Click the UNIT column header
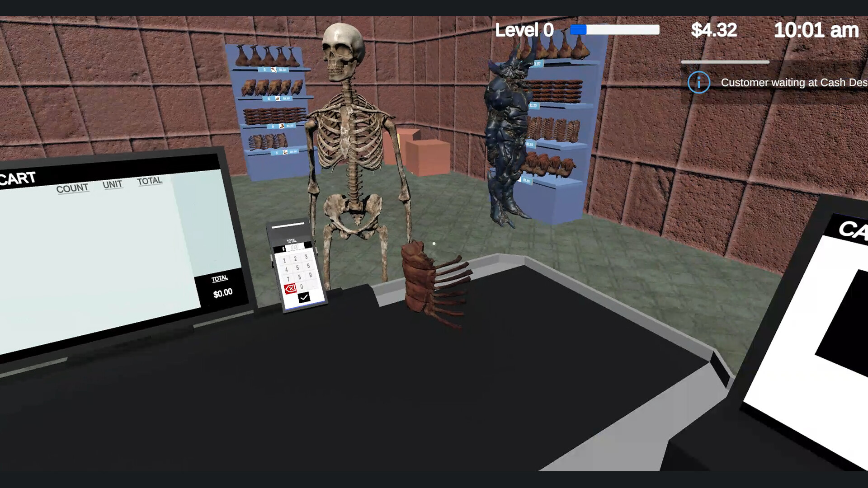868x488 pixels. [113, 185]
